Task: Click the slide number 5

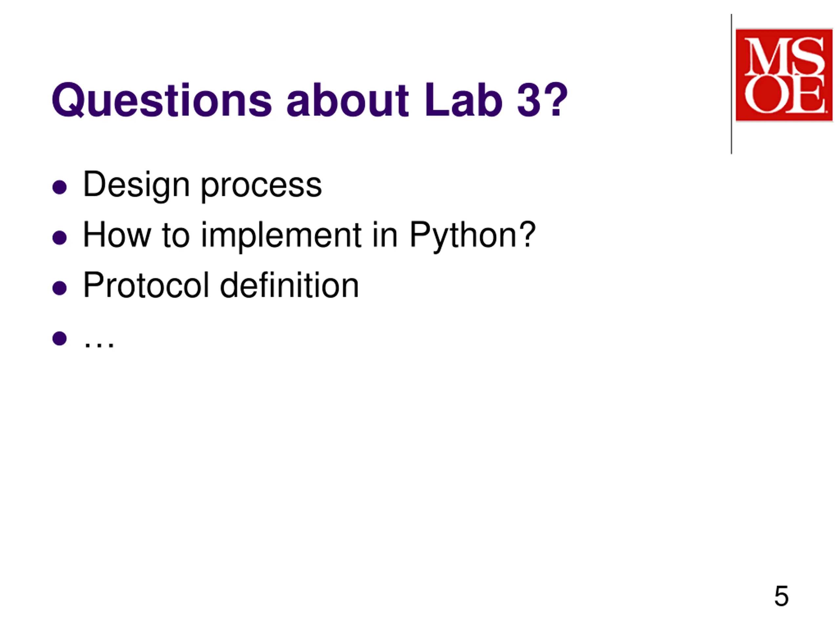Action: click(x=781, y=596)
